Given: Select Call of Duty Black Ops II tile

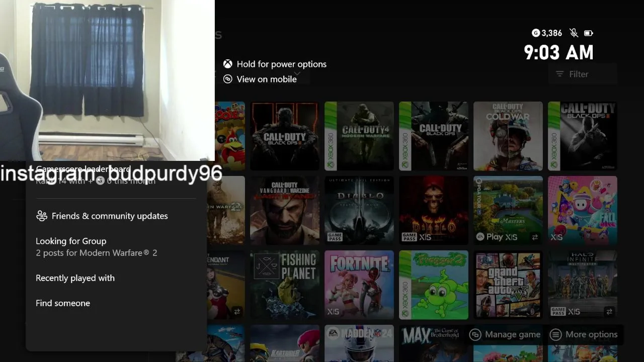Looking at the screenshot, I should [582, 136].
